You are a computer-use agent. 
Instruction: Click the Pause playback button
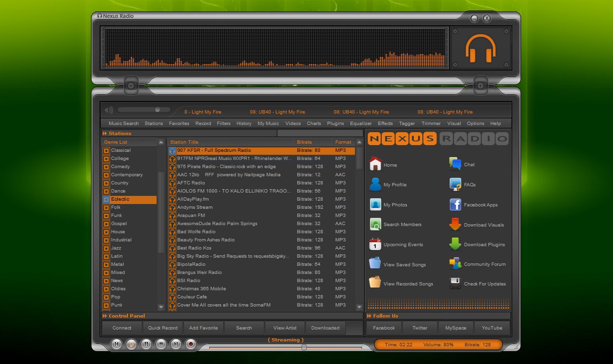point(146,344)
